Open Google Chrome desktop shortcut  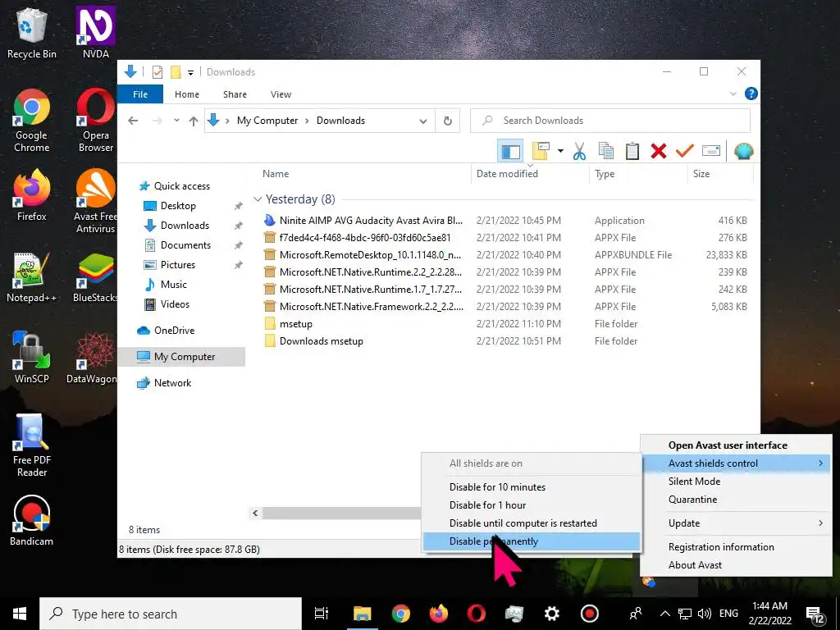coord(32,121)
